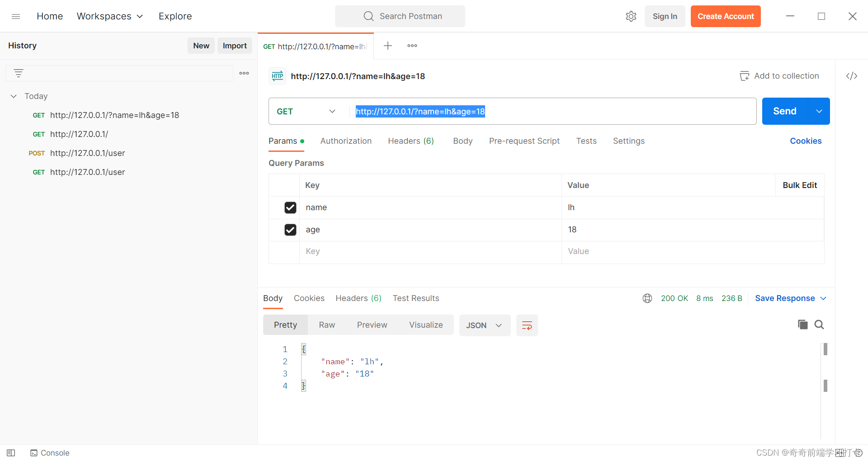This screenshot has height=461, width=868.
Task: Click the 200 OK status text
Action: pos(675,298)
